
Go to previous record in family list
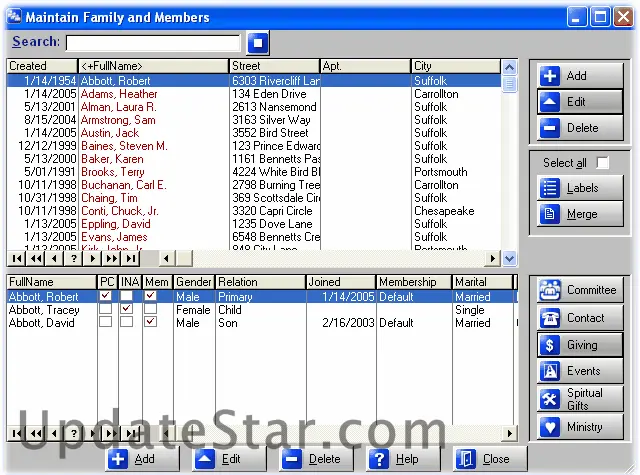[55, 258]
